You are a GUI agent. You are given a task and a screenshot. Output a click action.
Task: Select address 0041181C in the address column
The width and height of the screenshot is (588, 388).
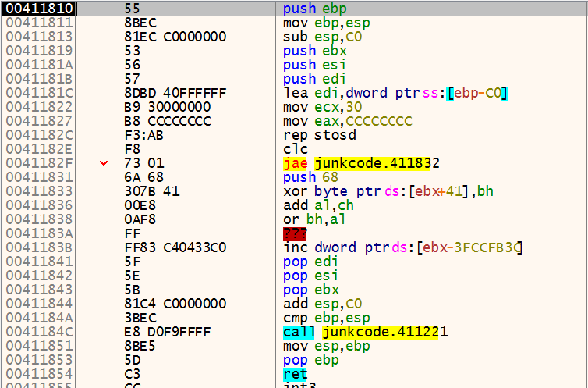click(x=39, y=93)
